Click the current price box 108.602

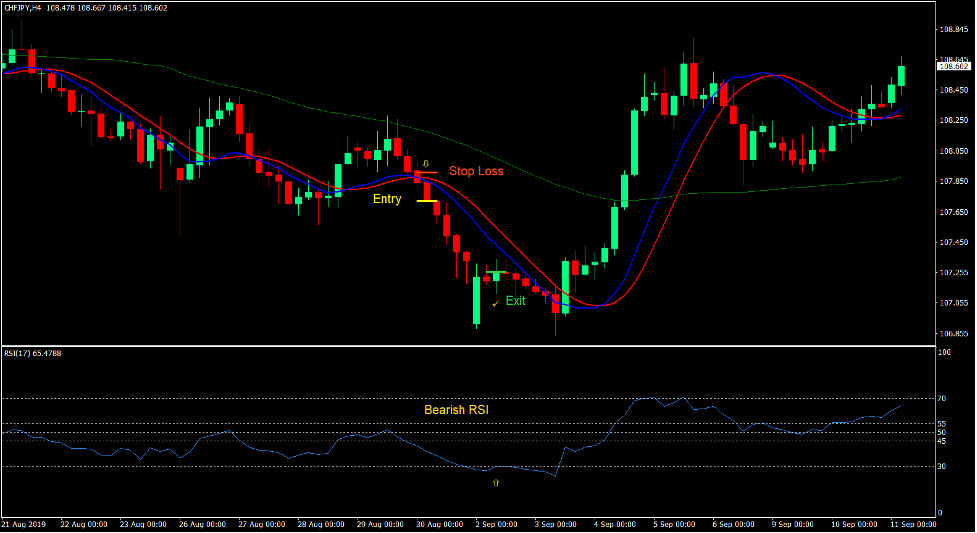[x=954, y=66]
